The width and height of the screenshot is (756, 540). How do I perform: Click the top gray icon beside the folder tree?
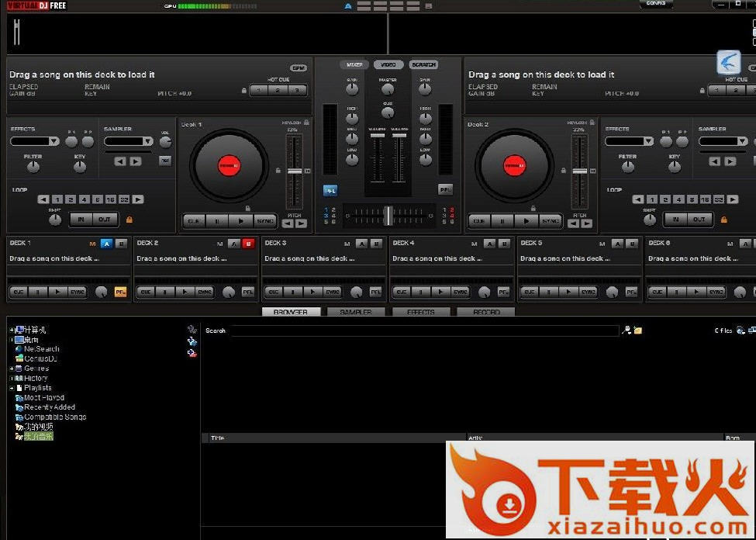[192, 330]
